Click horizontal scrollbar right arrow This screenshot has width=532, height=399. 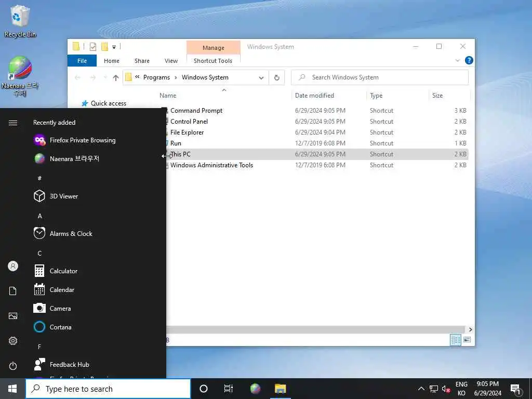[x=470, y=329]
